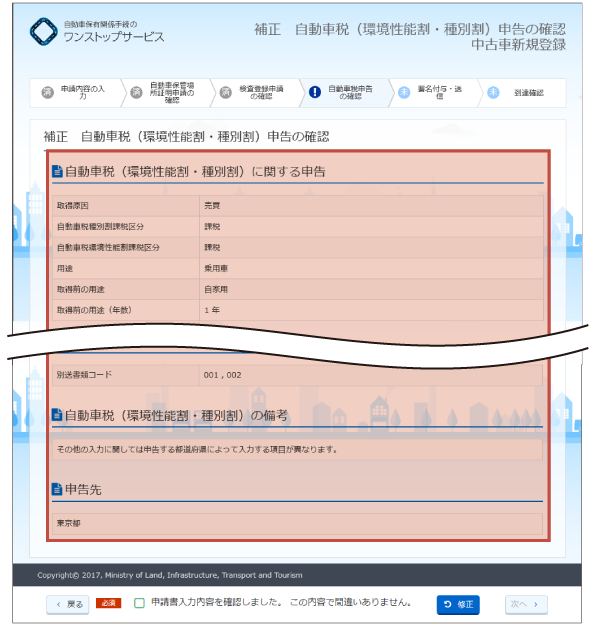Select the 到達確認 step tab

(522, 93)
